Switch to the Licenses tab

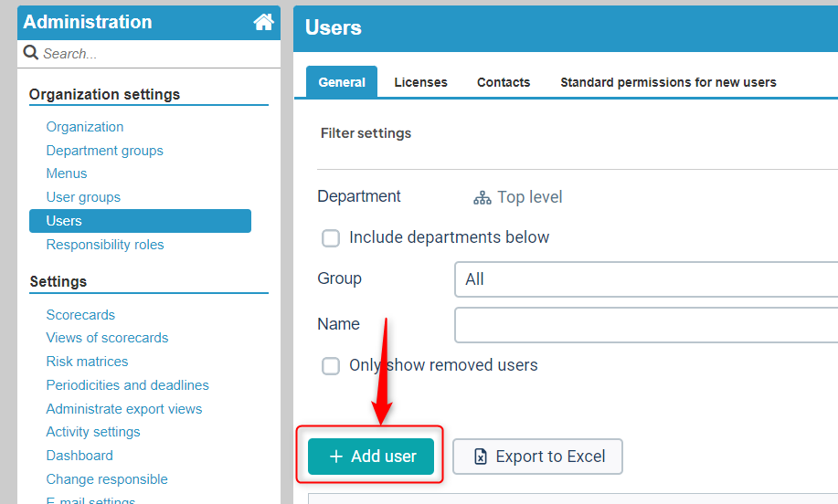click(x=420, y=82)
